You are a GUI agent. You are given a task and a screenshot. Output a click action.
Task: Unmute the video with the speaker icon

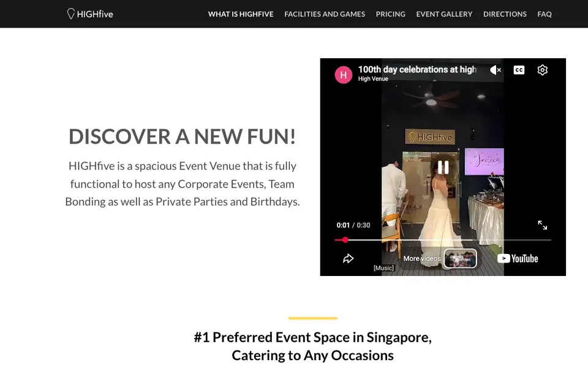tap(496, 70)
